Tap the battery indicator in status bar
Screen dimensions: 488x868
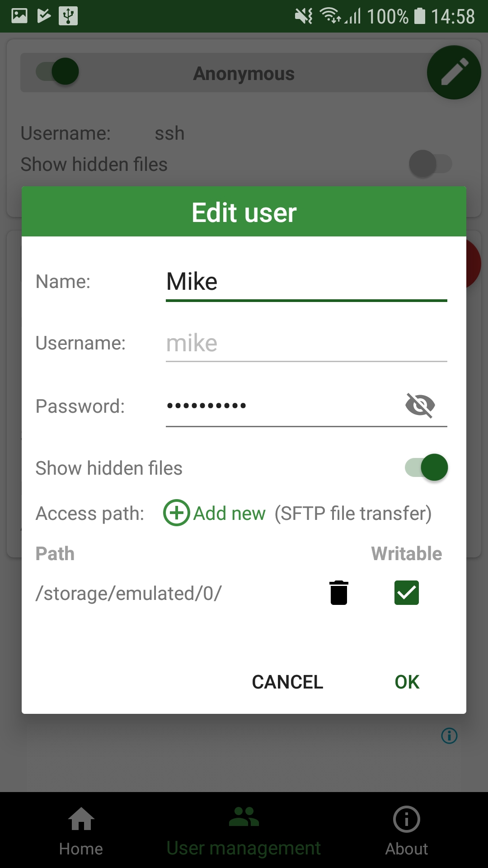(421, 16)
